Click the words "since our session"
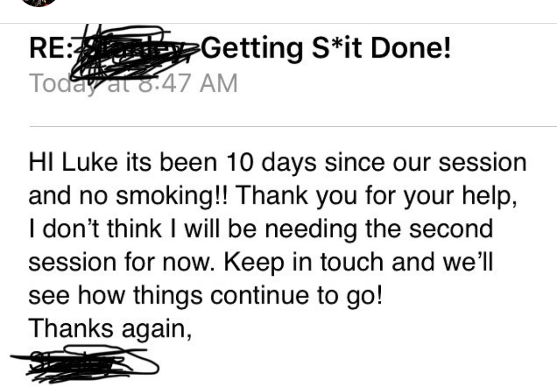 426,162
